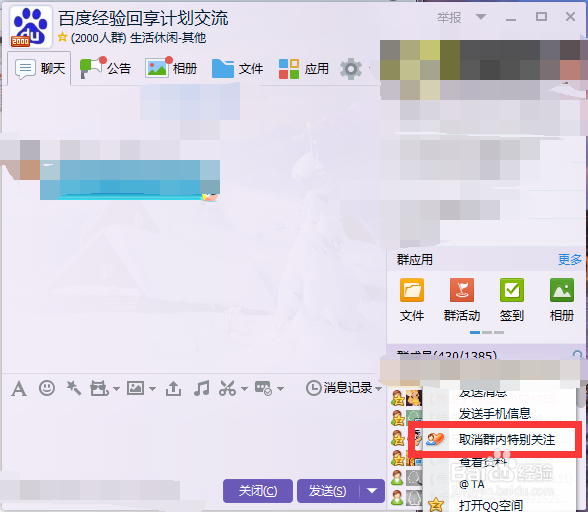Click the 关闭(C) button
The width and height of the screenshot is (588, 512).
258,491
